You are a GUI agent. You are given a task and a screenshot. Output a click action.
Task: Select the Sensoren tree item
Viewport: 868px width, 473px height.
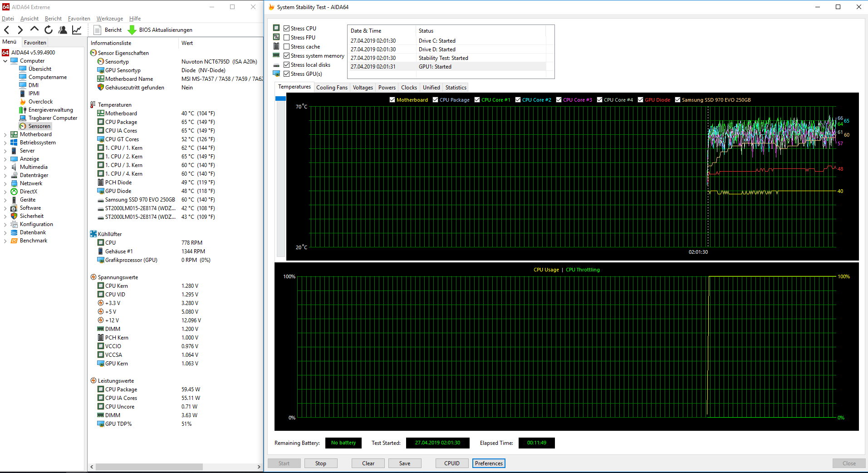[x=35, y=126]
